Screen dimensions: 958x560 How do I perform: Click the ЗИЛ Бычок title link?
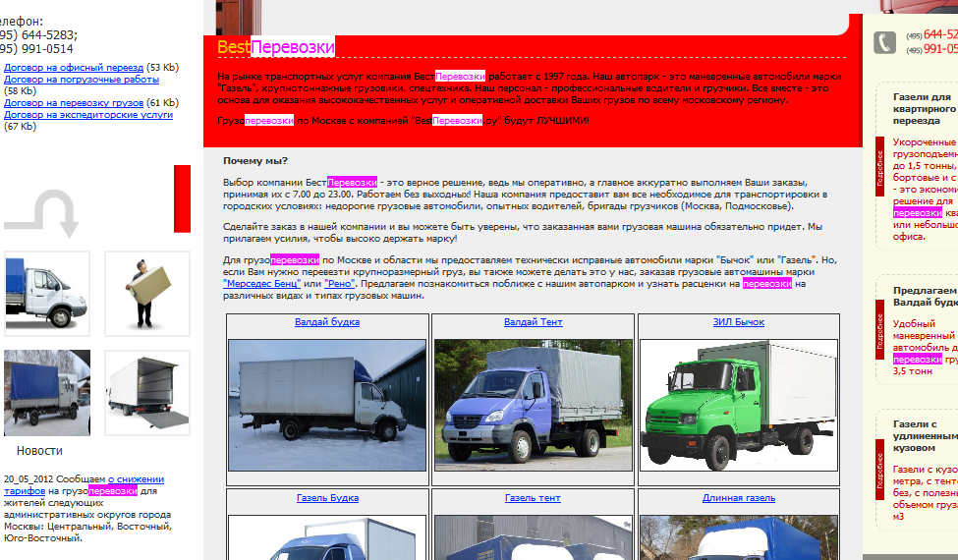pos(739,322)
